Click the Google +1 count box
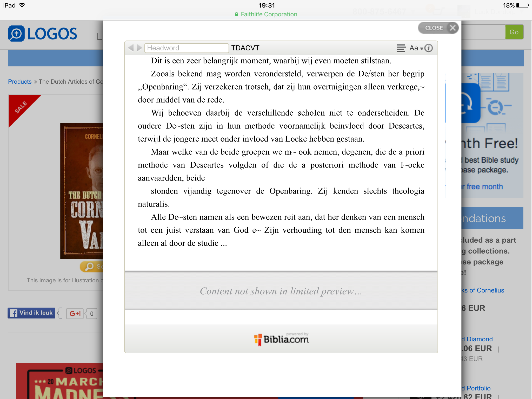 (x=91, y=314)
